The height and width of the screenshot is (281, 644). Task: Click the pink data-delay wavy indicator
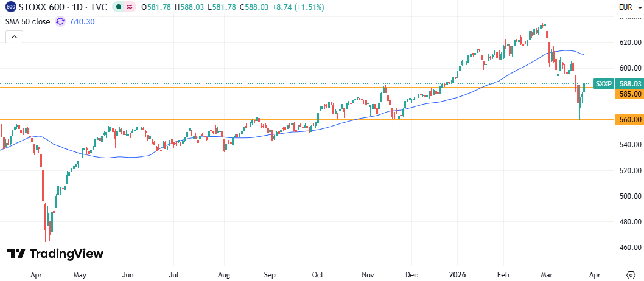130,7
